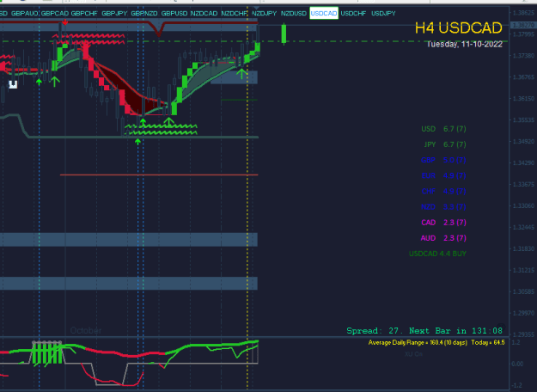Screen dimensions: 537x392
Task: Click price scale value 1.31830
Action: [x=523, y=248]
